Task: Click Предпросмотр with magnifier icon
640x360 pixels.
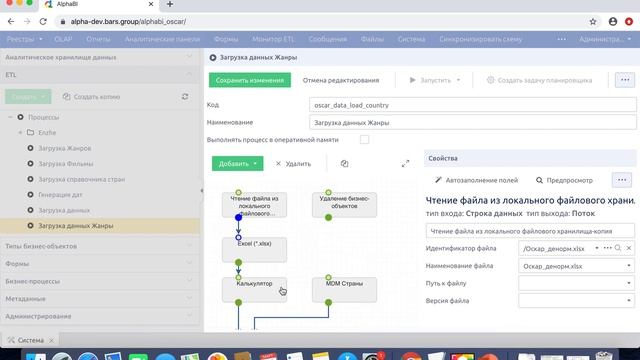Action: pyautogui.click(x=564, y=180)
